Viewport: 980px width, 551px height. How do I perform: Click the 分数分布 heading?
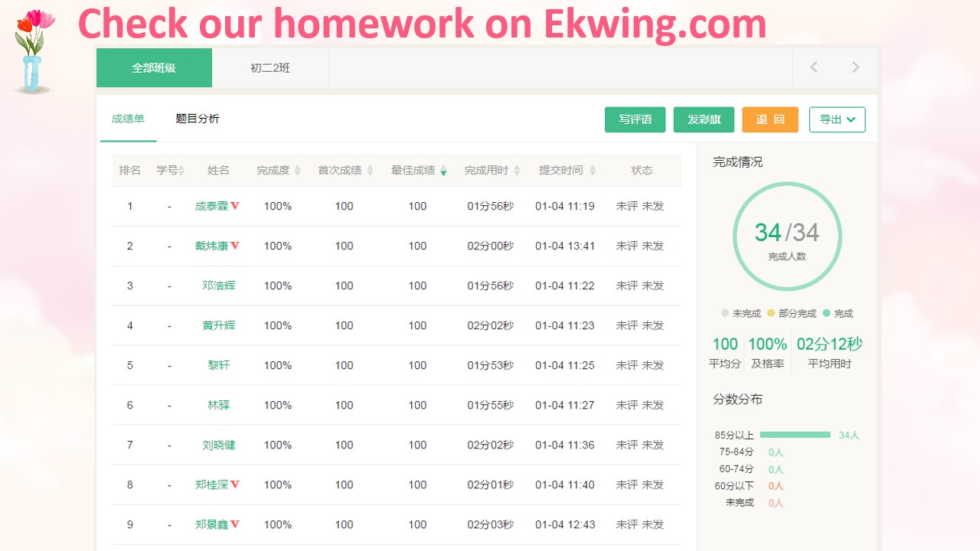[x=737, y=399]
